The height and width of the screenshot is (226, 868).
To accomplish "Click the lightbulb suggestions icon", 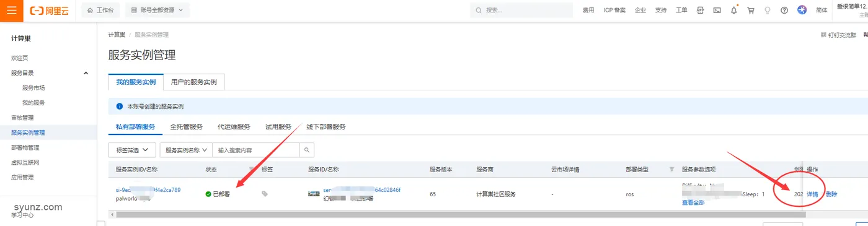I will [768, 11].
